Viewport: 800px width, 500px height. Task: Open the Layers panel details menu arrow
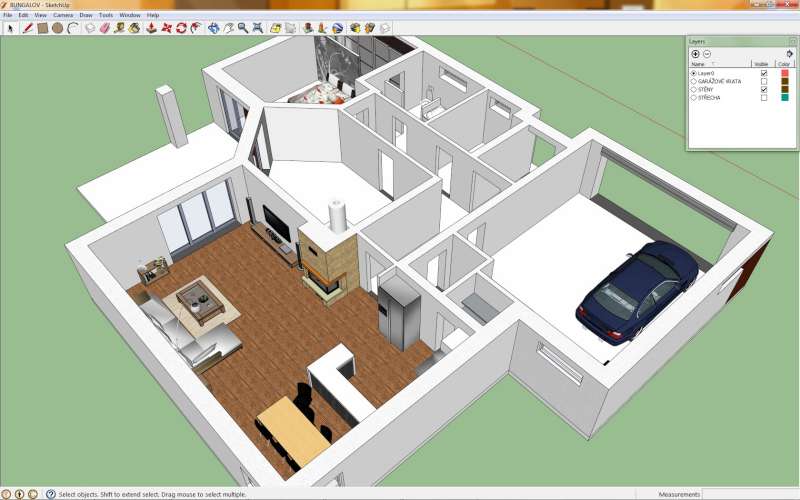[x=789, y=53]
